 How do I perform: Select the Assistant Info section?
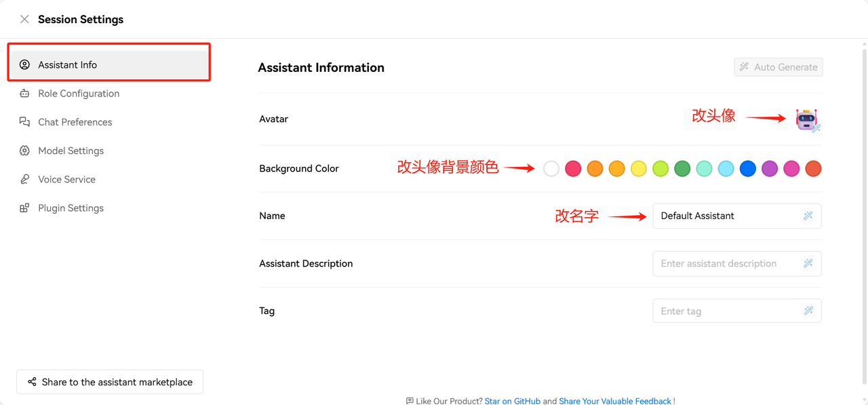(68, 65)
